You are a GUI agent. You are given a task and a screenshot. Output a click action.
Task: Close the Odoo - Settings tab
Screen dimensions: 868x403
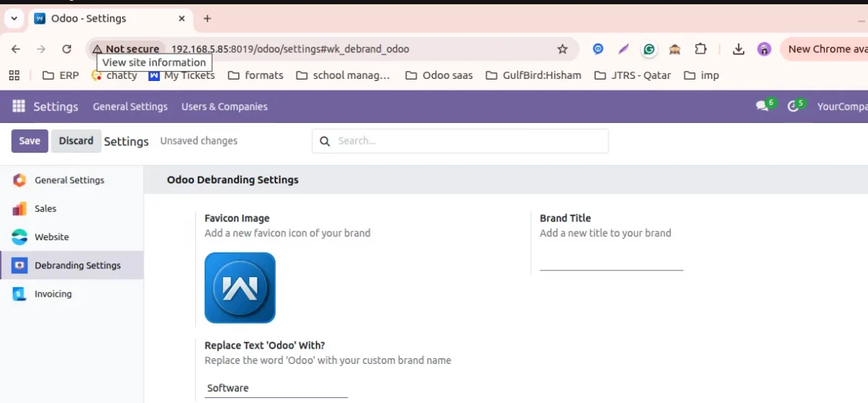point(182,18)
